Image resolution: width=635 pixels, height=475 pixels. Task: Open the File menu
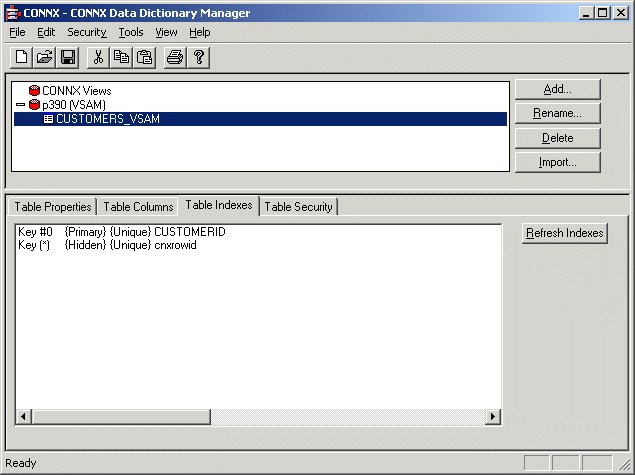[17, 32]
